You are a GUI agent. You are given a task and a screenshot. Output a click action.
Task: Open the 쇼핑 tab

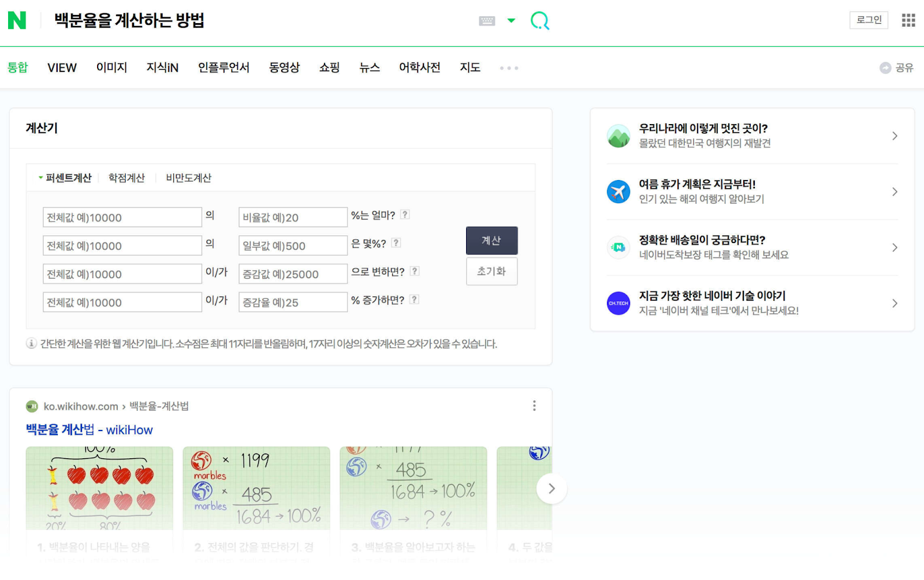[x=329, y=68]
